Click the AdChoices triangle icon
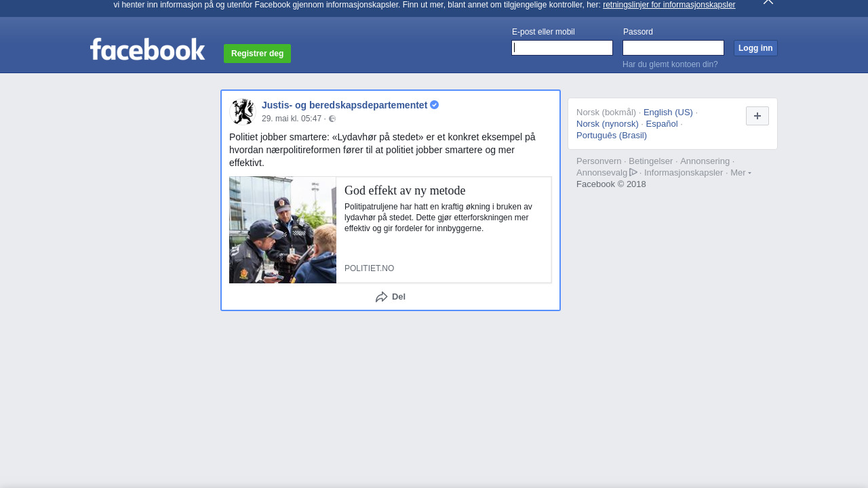Image resolution: width=868 pixels, height=488 pixels. point(633,172)
